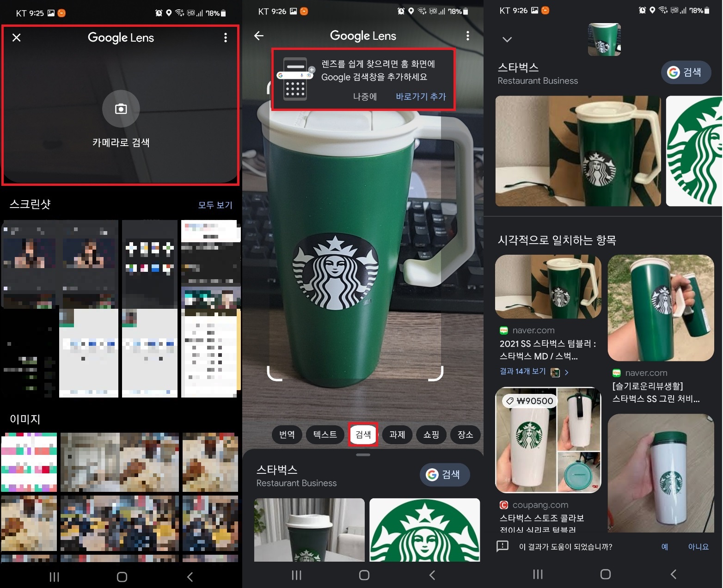Image resolution: width=723 pixels, height=588 pixels.
Task: Tap home button on second screen
Action: (x=364, y=575)
